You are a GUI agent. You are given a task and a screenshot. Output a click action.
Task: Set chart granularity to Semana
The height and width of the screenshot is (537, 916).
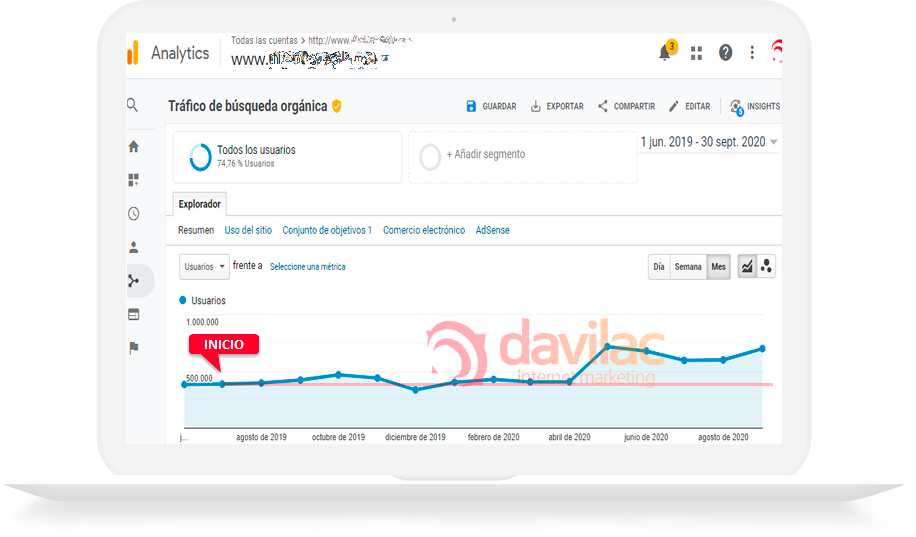(688, 266)
